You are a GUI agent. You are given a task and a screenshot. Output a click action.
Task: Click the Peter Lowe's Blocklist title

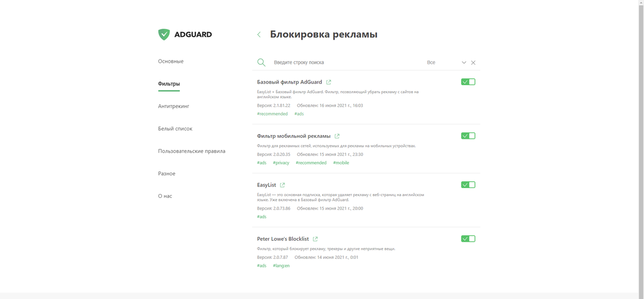click(283, 239)
